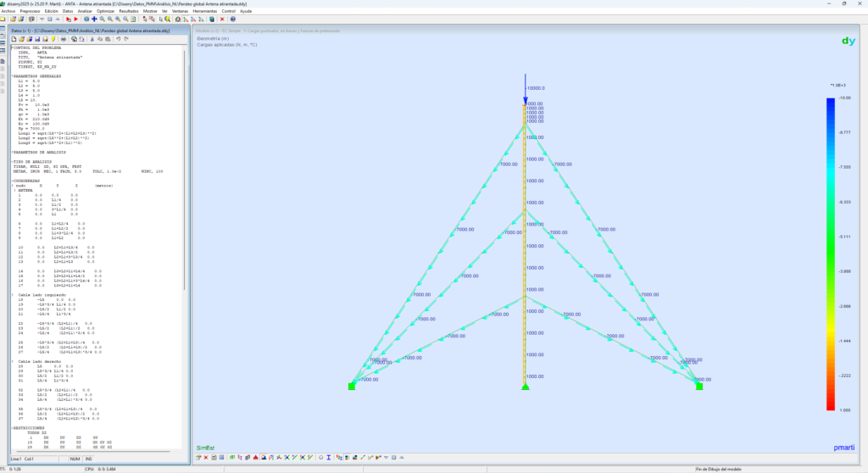This screenshot has width=868, height=473.
Task: Click the green dy label in model view
Action: tap(847, 41)
